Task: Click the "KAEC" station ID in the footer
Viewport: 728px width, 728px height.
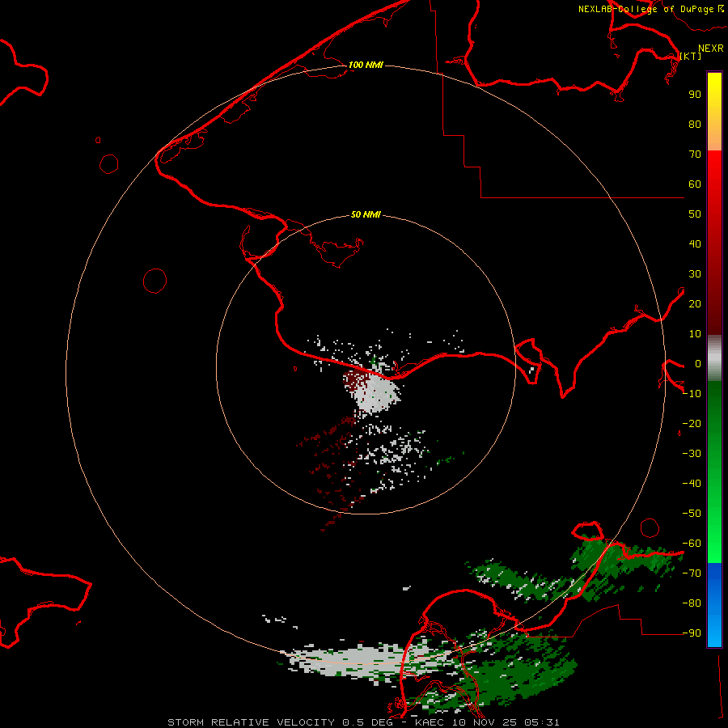Action: (x=430, y=722)
